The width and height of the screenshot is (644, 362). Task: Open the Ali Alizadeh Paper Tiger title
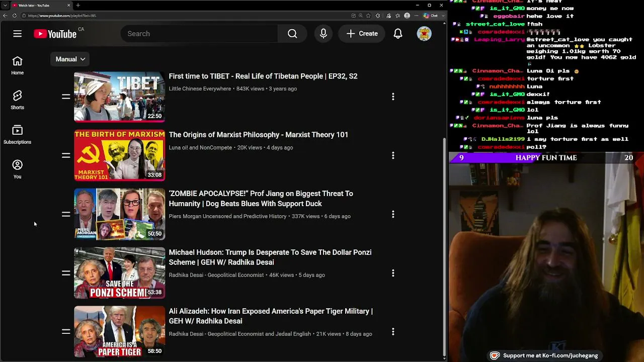(271, 316)
